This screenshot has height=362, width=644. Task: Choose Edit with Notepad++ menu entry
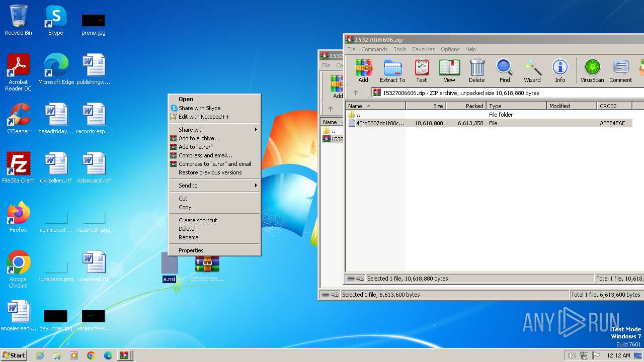click(215, 117)
